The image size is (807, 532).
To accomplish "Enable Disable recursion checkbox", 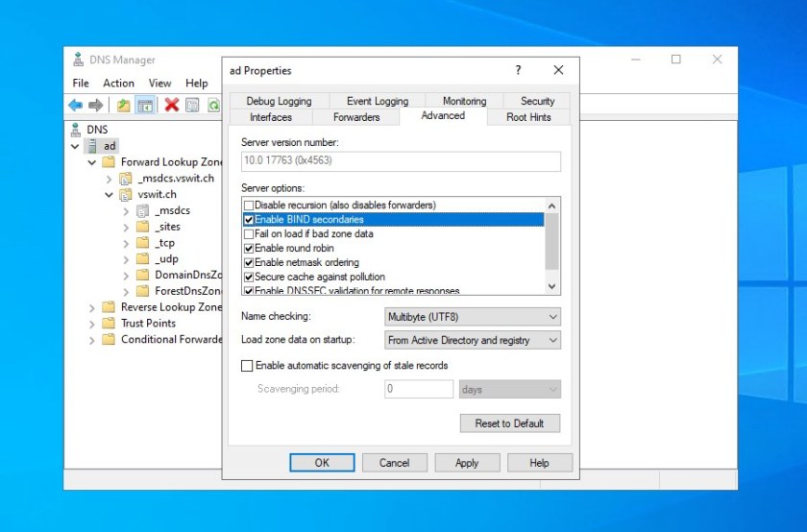I will point(249,206).
